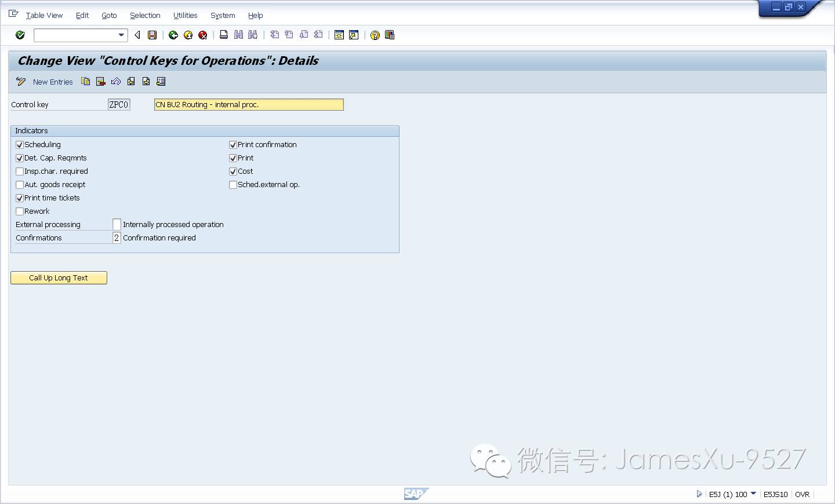Viewport: 835px width, 504px height.
Task: Enable Insp.char. required checkbox
Action: [20, 171]
